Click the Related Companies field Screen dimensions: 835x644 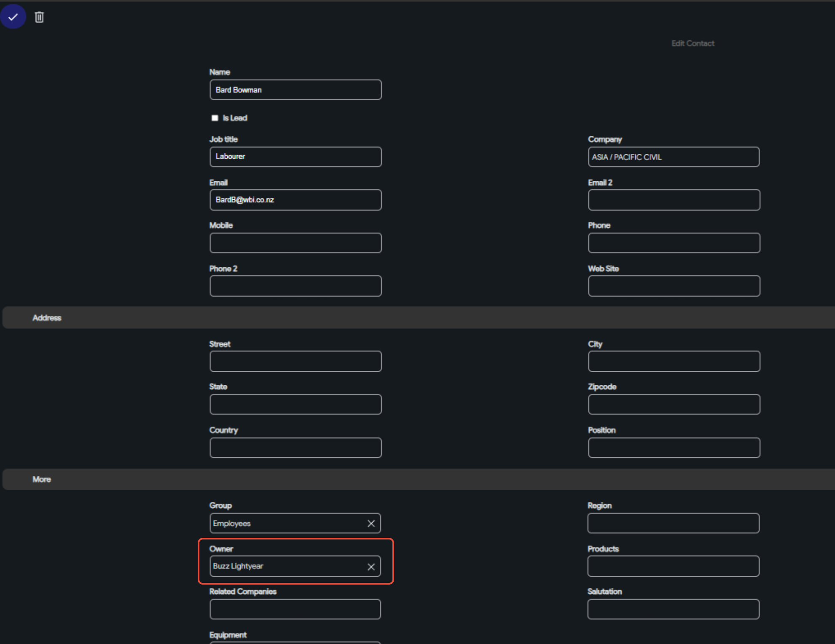point(295,609)
